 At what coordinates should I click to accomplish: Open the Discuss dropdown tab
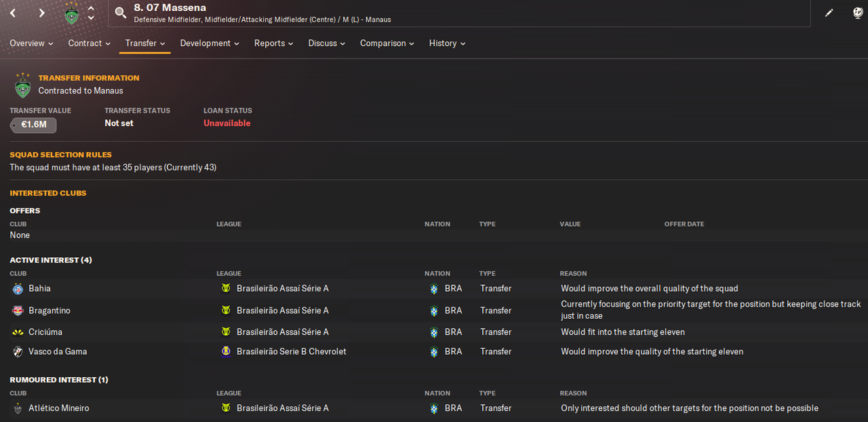pyautogui.click(x=327, y=43)
